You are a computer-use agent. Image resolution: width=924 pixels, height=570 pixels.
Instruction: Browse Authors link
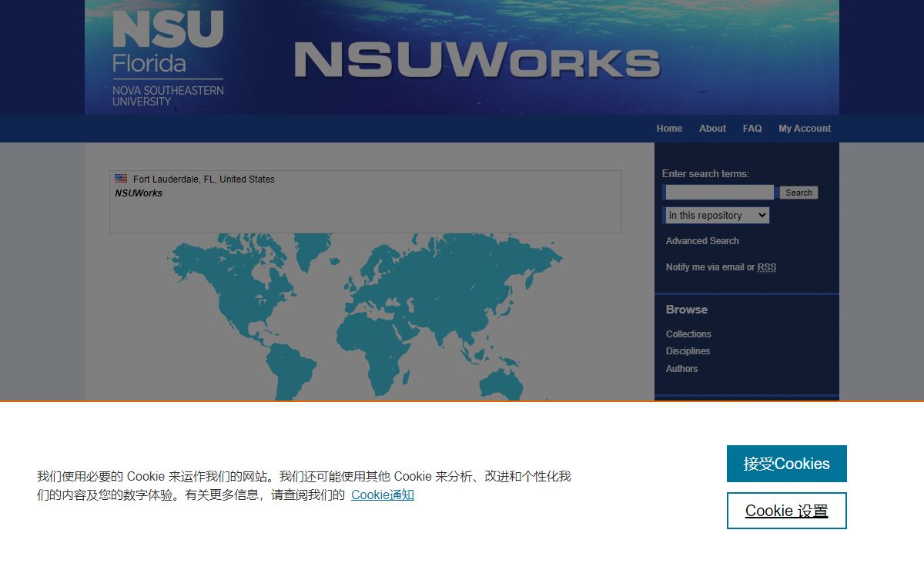pos(681,369)
